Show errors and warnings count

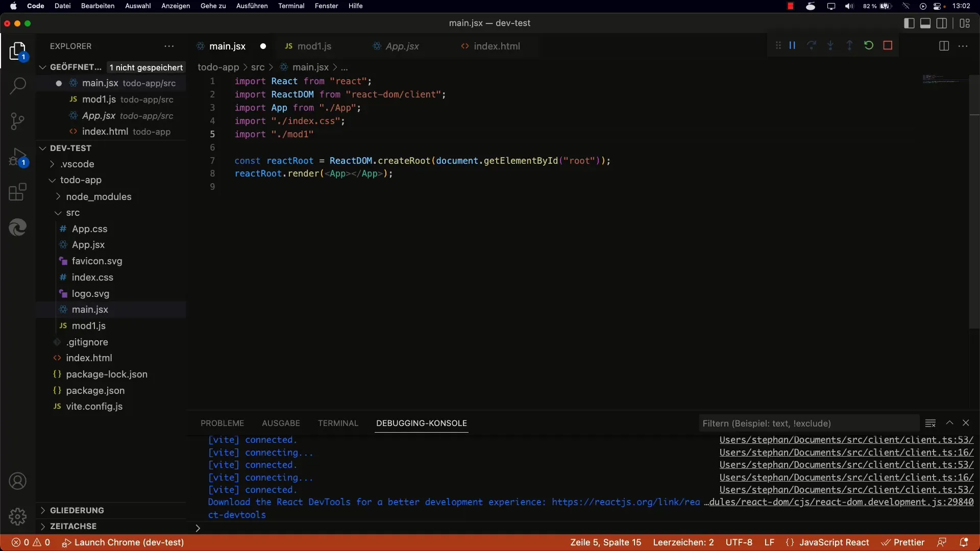(x=31, y=542)
